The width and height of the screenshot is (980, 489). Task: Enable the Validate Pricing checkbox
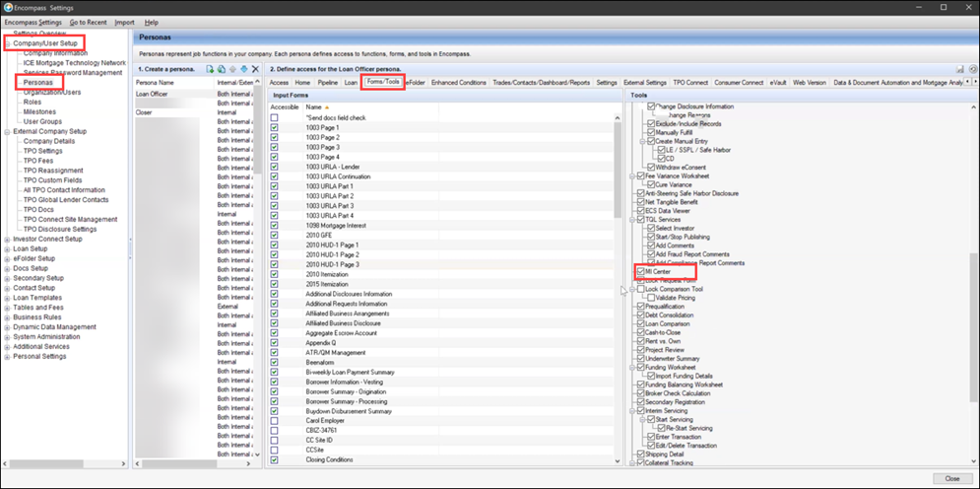(x=651, y=297)
